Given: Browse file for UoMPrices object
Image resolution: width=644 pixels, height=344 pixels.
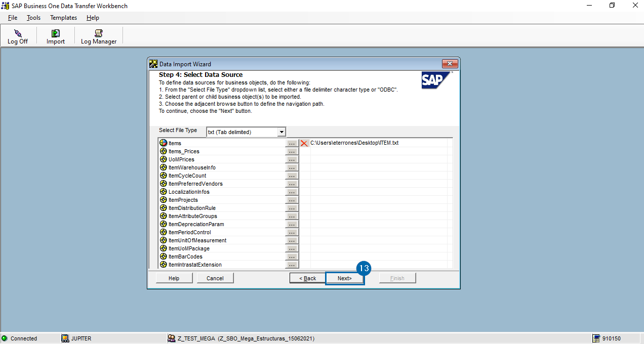Looking at the screenshot, I should click(292, 159).
